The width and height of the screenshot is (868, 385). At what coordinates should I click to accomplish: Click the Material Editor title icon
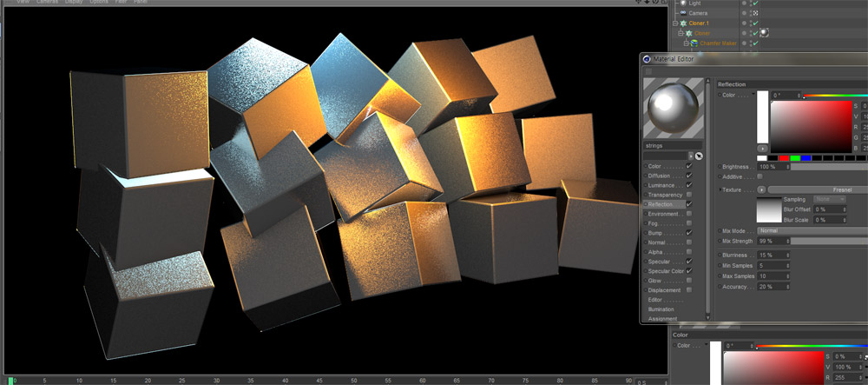pyautogui.click(x=645, y=58)
